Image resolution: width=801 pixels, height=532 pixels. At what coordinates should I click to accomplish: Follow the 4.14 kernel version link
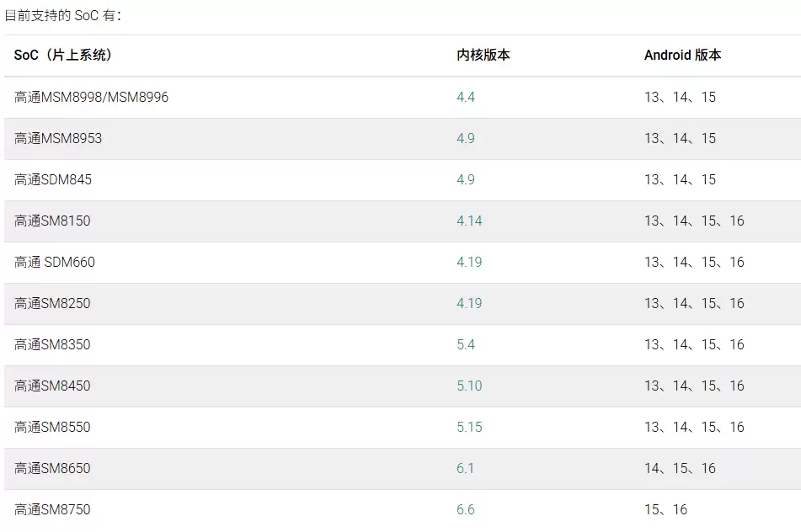click(x=469, y=221)
